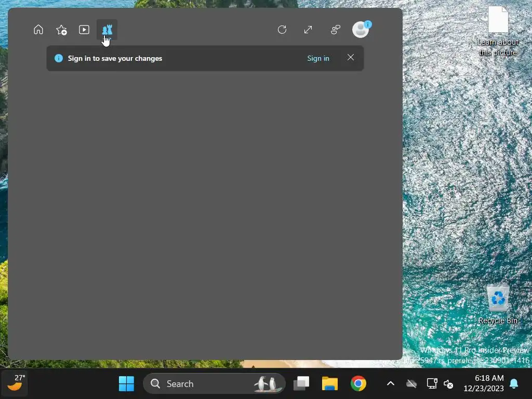Viewport: 532px width, 399px height.
Task: Open the feedback people icon
Action: pyautogui.click(x=335, y=30)
